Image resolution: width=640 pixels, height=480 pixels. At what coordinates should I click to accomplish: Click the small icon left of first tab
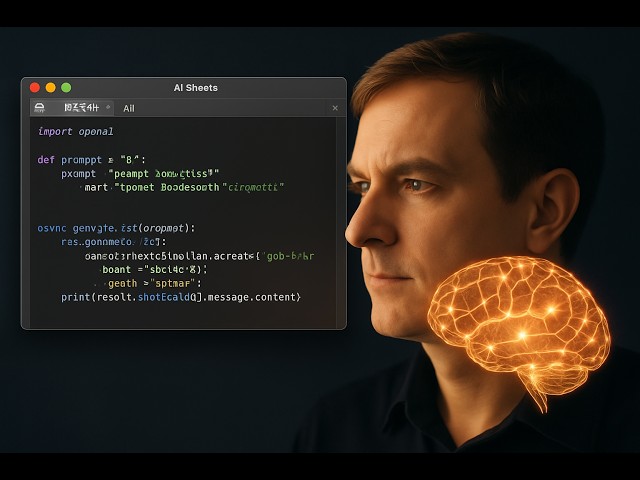[40, 108]
